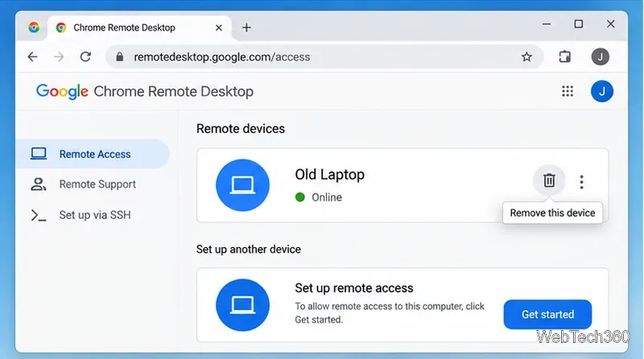Go back to the previous page
This screenshot has height=359, width=644.
coord(32,56)
